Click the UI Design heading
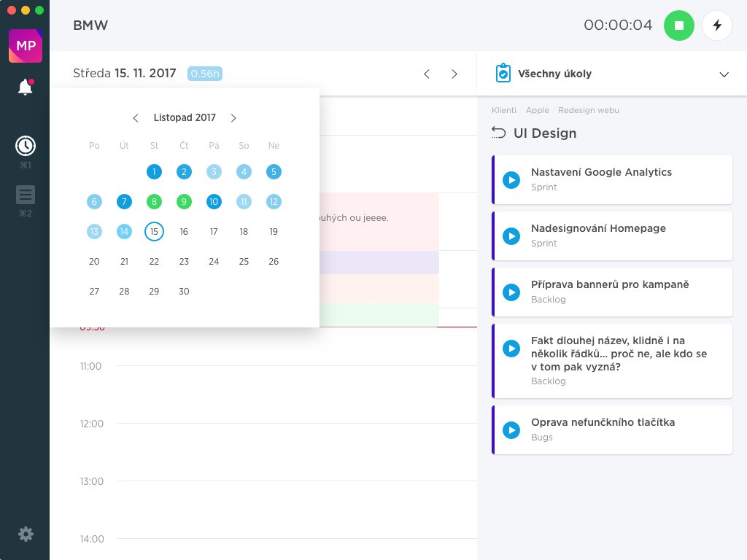The height and width of the screenshot is (560, 747). pyautogui.click(x=545, y=133)
